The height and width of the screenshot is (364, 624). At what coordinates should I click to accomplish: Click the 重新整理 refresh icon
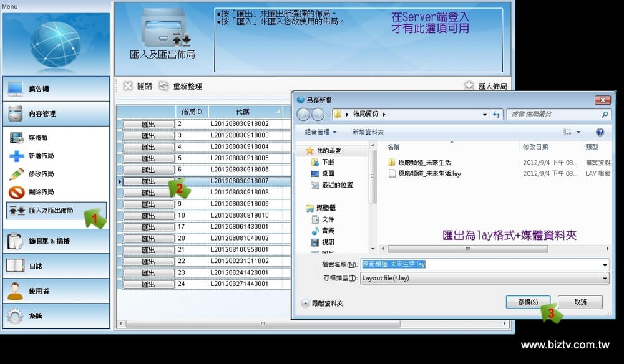(x=163, y=86)
